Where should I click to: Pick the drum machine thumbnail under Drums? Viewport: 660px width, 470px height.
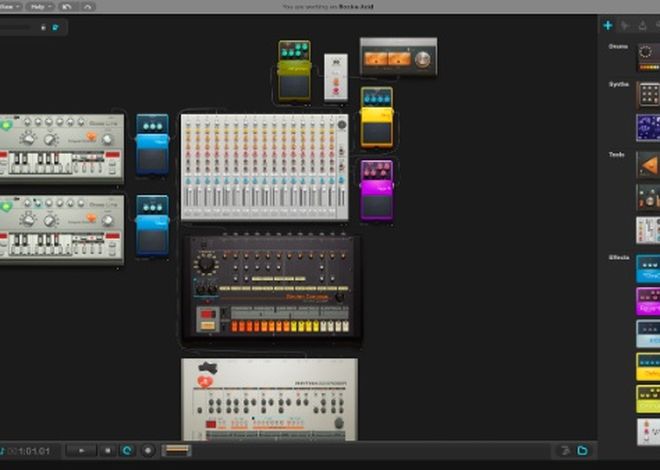[x=649, y=57]
